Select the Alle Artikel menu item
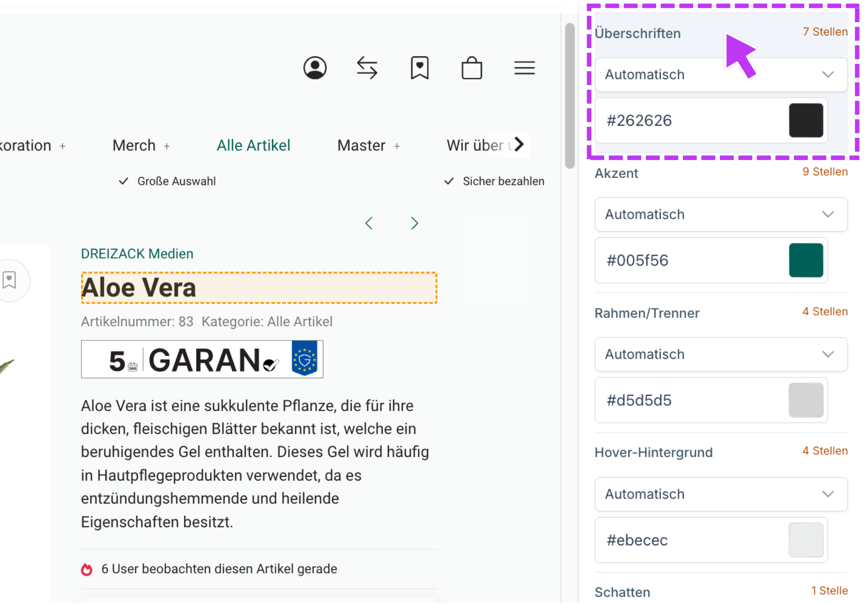Image resolution: width=868 pixels, height=604 pixels. (x=254, y=145)
